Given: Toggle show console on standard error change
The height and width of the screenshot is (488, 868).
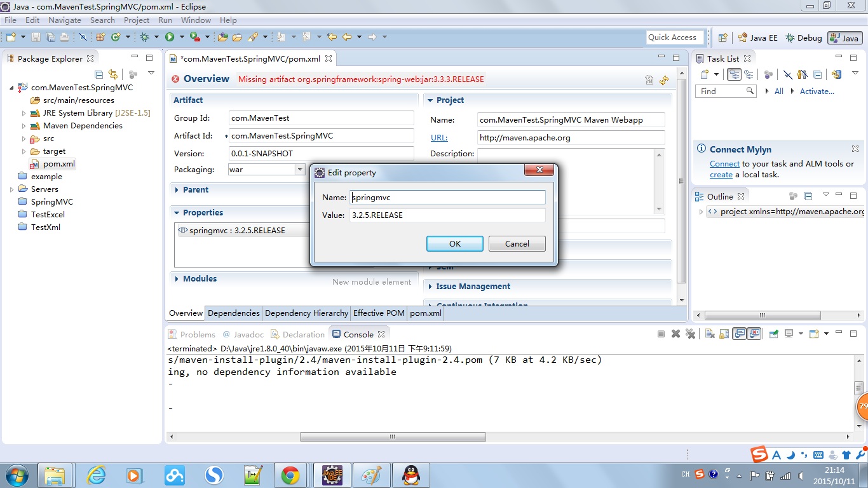Looking at the screenshot, I should pyautogui.click(x=754, y=334).
